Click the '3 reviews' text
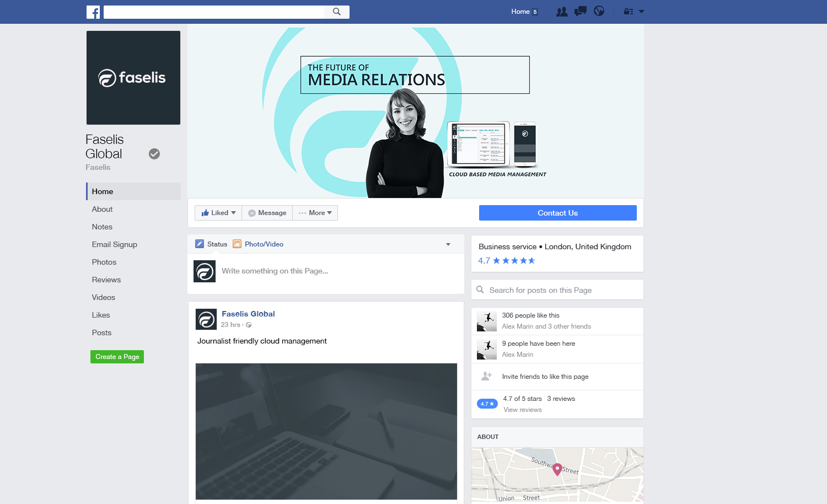The height and width of the screenshot is (504, 827). pos(561,399)
